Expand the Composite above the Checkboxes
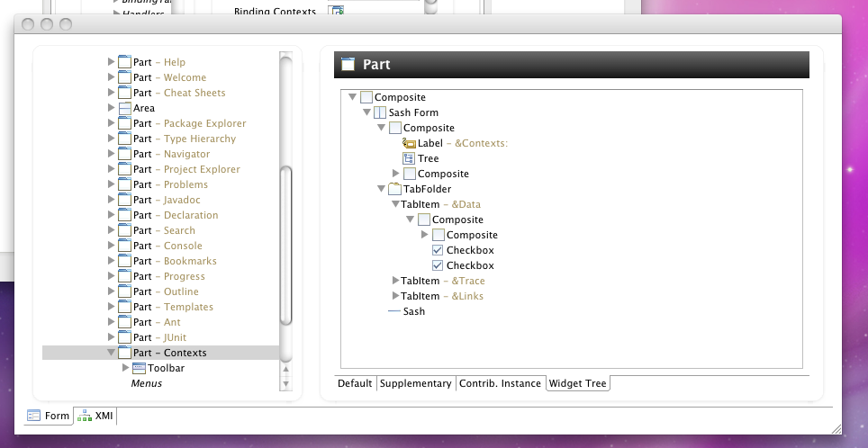 [424, 235]
